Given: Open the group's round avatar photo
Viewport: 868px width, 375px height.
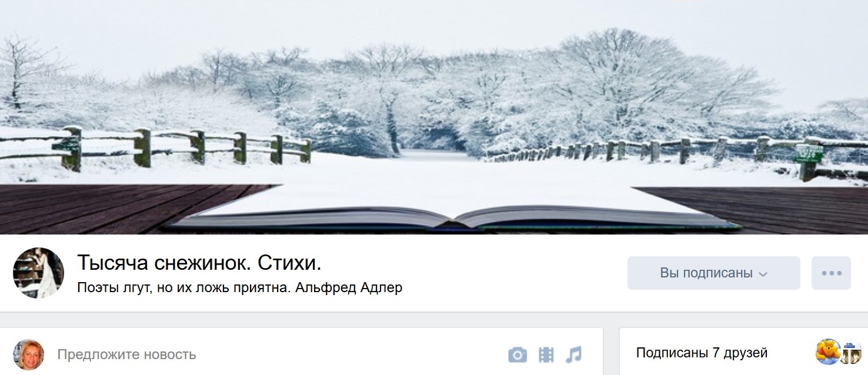Looking at the screenshot, I should pyautogui.click(x=38, y=273).
